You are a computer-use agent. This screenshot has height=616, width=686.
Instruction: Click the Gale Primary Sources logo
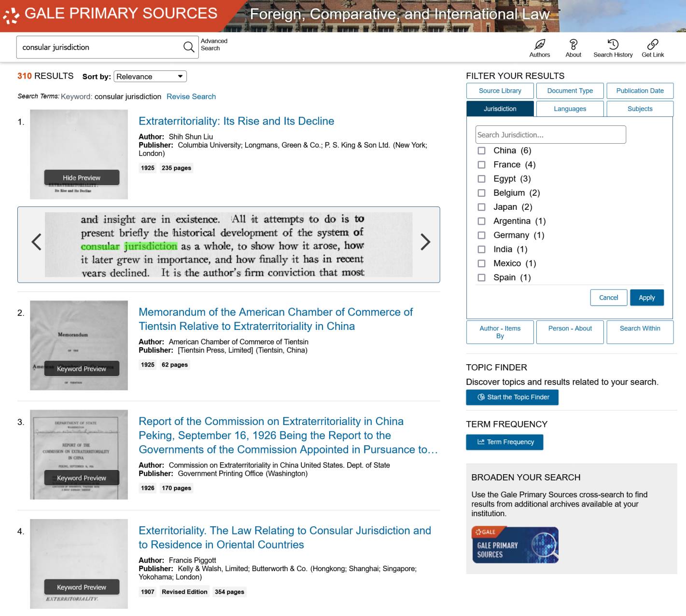pyautogui.click(x=110, y=14)
